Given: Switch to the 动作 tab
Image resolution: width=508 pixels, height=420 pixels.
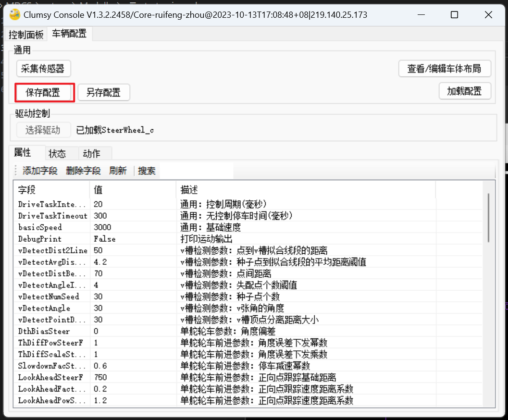Looking at the screenshot, I should pos(92,154).
